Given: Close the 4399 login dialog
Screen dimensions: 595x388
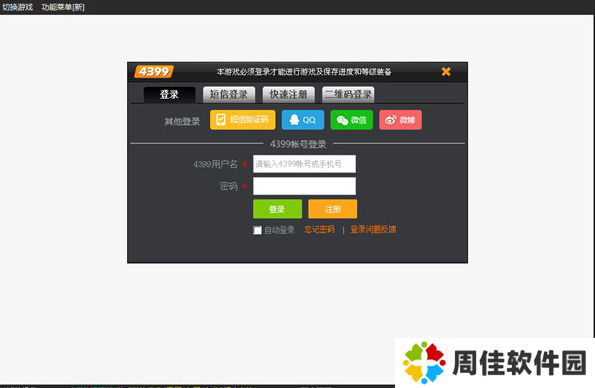Looking at the screenshot, I should point(446,71).
